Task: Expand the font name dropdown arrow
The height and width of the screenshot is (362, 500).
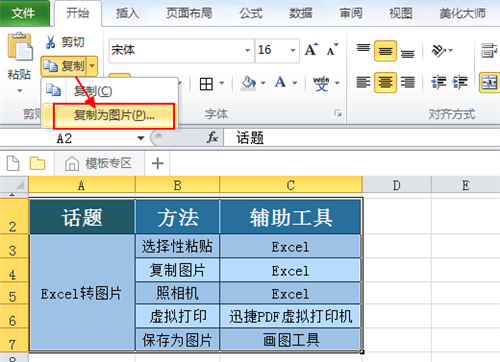Action: [x=247, y=50]
